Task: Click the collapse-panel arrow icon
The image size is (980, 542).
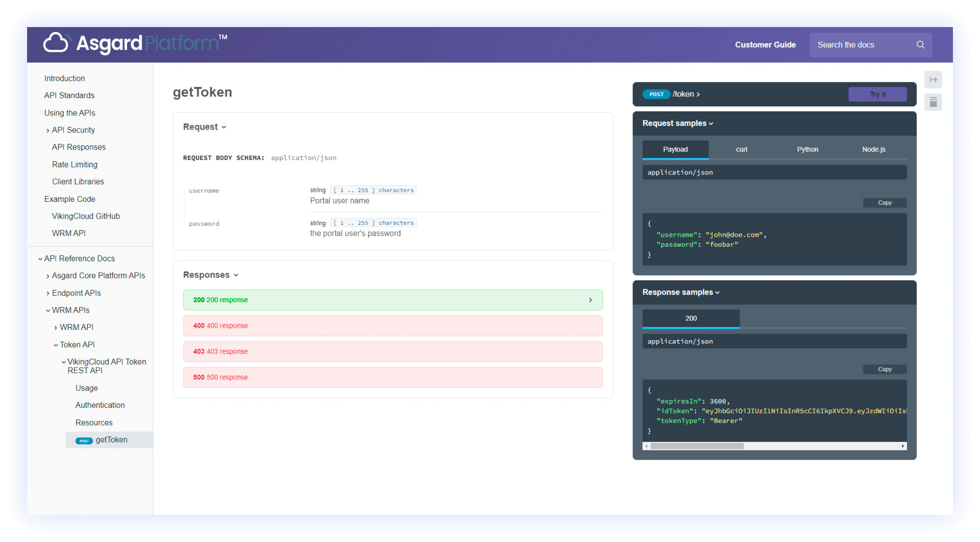Action: coord(933,79)
